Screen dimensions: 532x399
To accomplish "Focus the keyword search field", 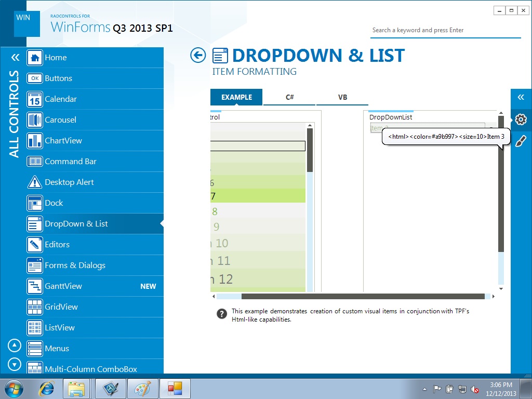I will coord(445,30).
